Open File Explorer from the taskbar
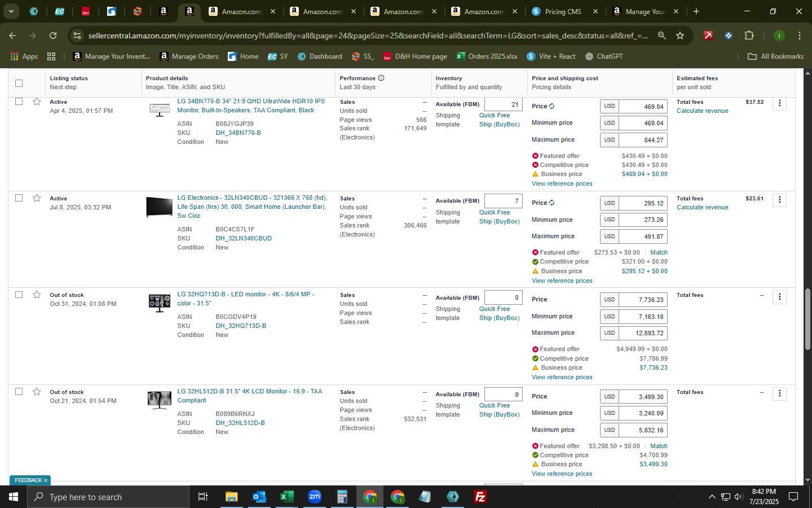Viewport: 812px width, 508px height. (232, 497)
